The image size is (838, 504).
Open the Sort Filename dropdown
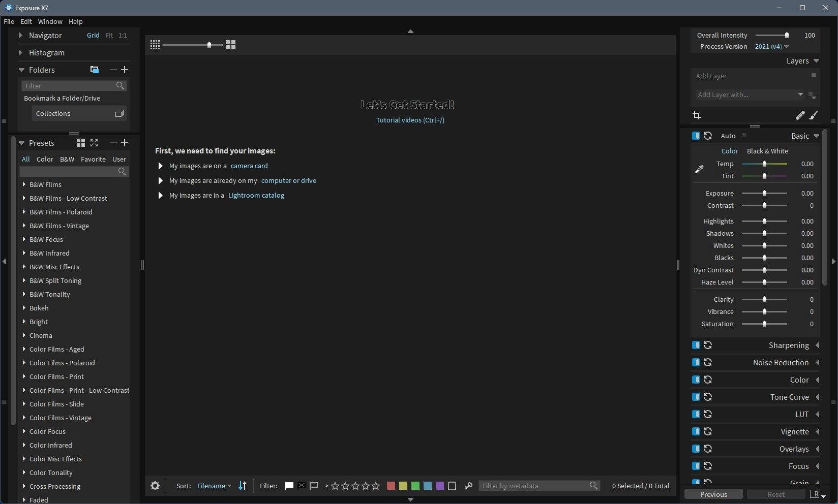[x=214, y=486]
